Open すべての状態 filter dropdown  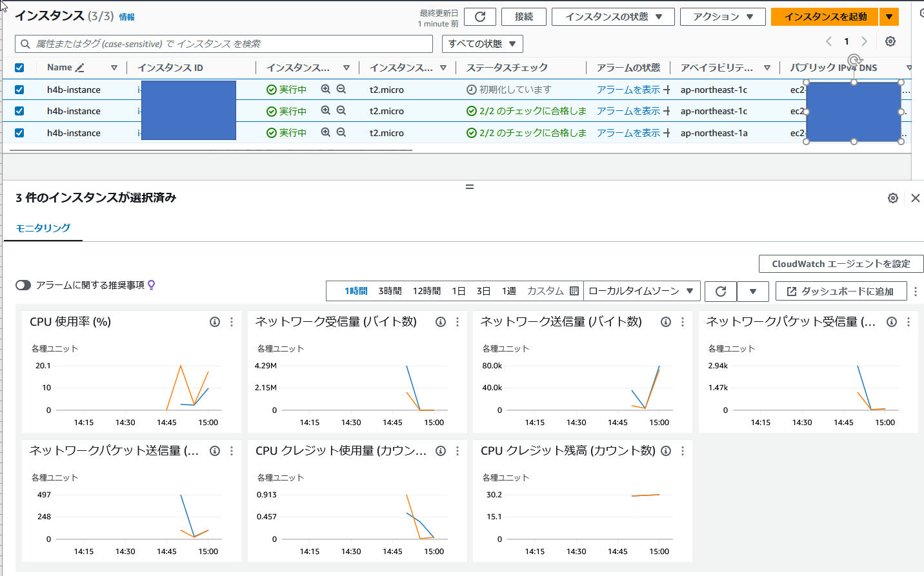[483, 44]
